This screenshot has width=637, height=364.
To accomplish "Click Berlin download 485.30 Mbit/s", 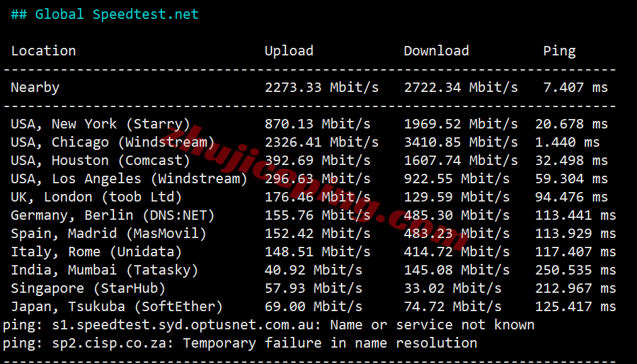I will pyautogui.click(x=457, y=215).
